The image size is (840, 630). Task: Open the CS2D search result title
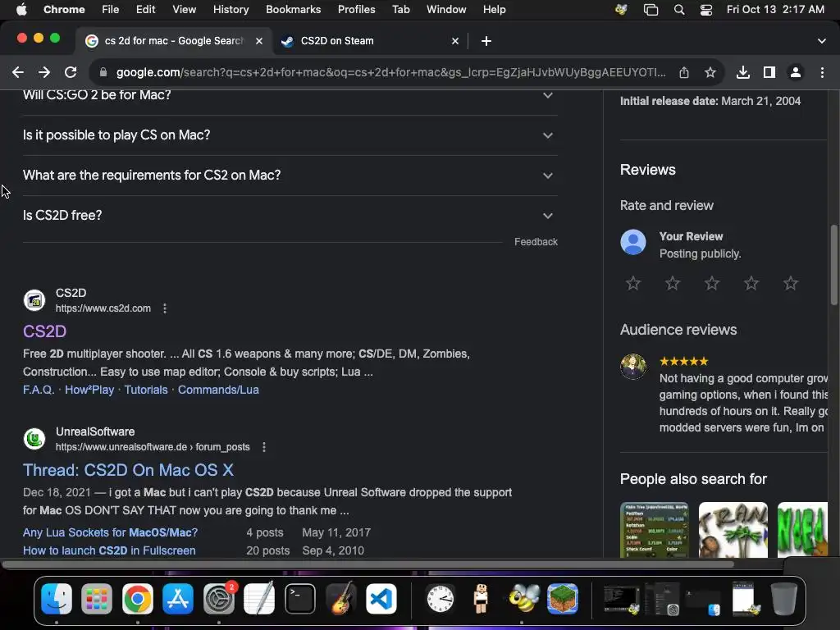tap(44, 331)
